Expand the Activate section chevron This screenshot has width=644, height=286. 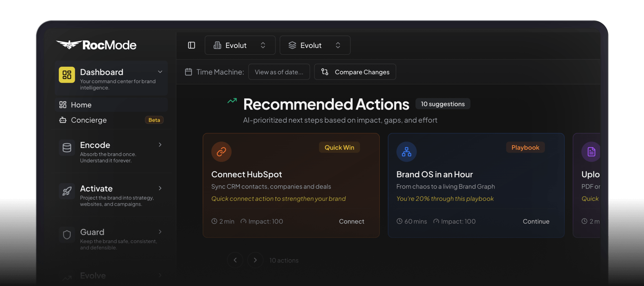click(160, 188)
